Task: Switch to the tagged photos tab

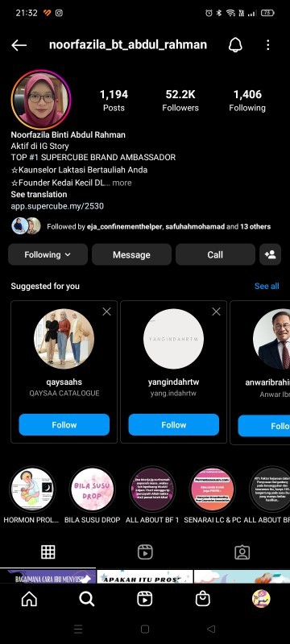Action: coord(242,552)
